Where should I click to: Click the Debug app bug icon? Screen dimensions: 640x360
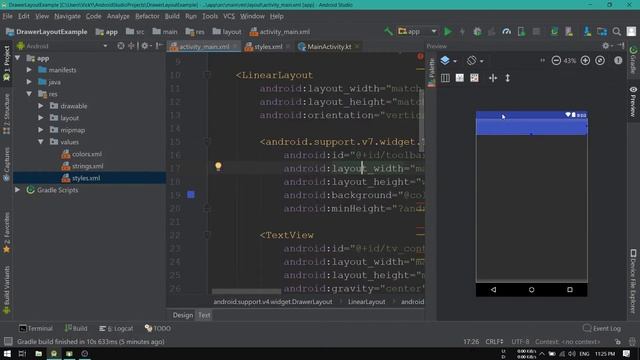[x=477, y=31]
